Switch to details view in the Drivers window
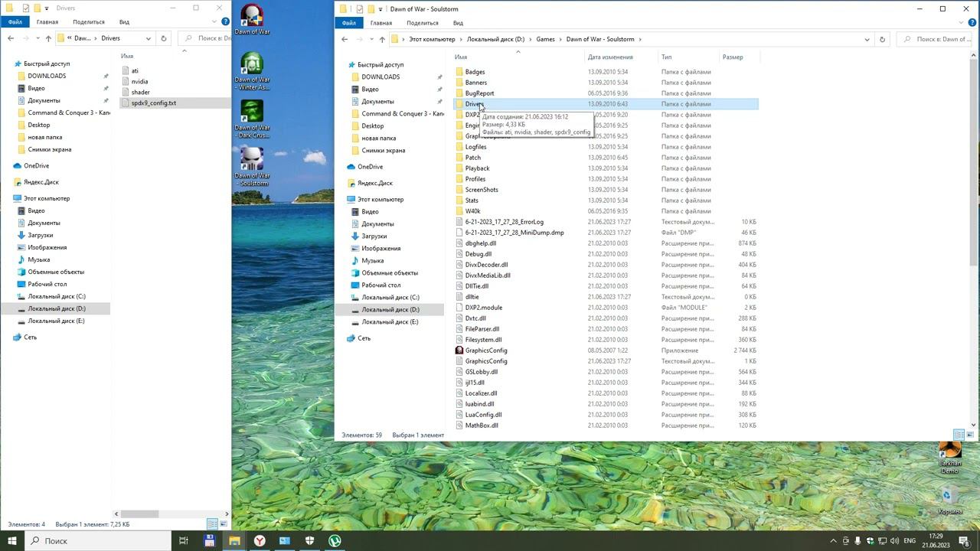Viewport: 980px width, 551px height. point(213,524)
